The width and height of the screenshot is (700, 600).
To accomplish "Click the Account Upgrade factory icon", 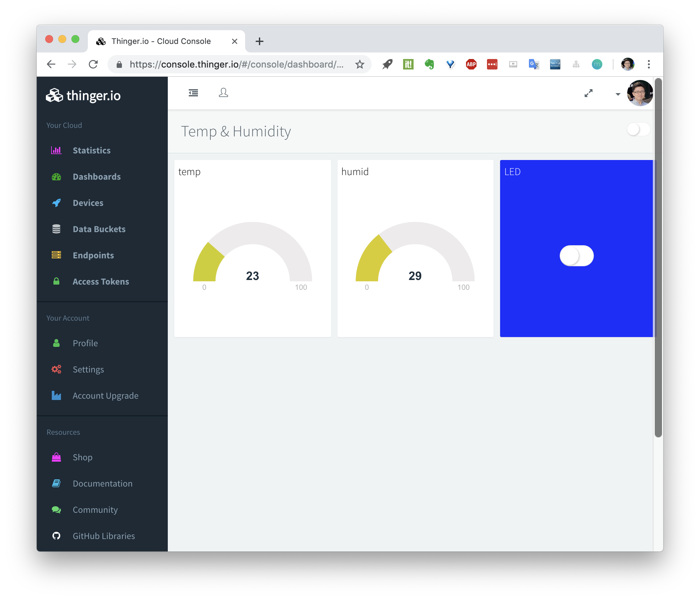I will 56,395.
